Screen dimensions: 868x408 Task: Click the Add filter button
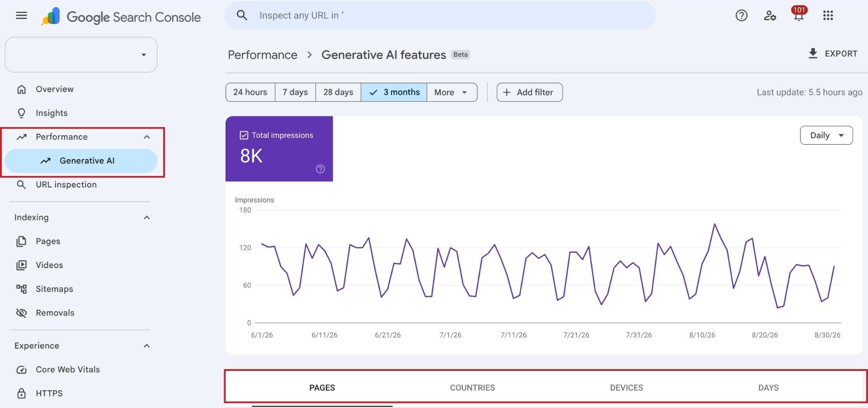(529, 92)
